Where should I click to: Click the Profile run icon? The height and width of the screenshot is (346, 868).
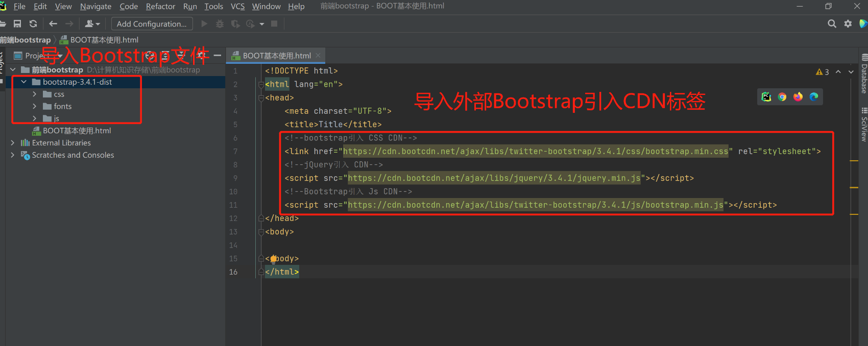(250, 24)
